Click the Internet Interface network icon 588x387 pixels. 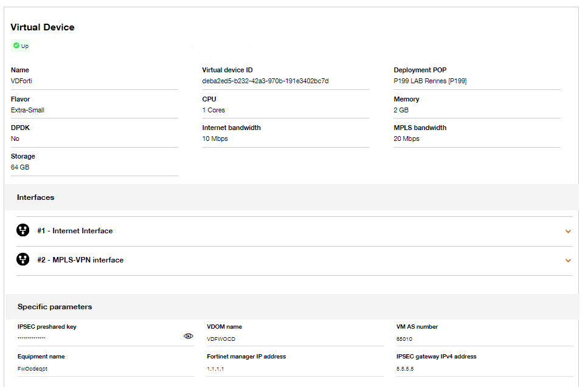click(x=23, y=230)
